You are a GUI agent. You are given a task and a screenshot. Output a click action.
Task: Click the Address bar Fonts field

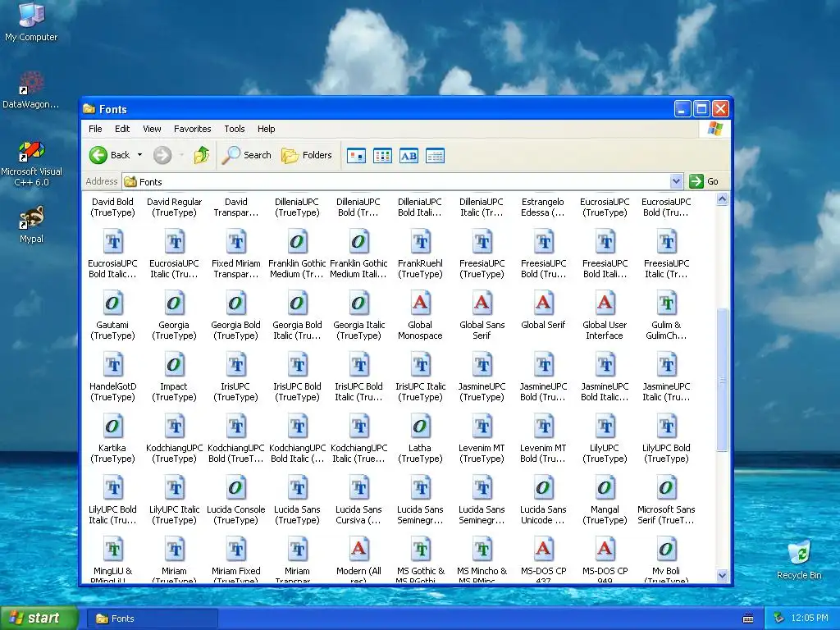(396, 181)
